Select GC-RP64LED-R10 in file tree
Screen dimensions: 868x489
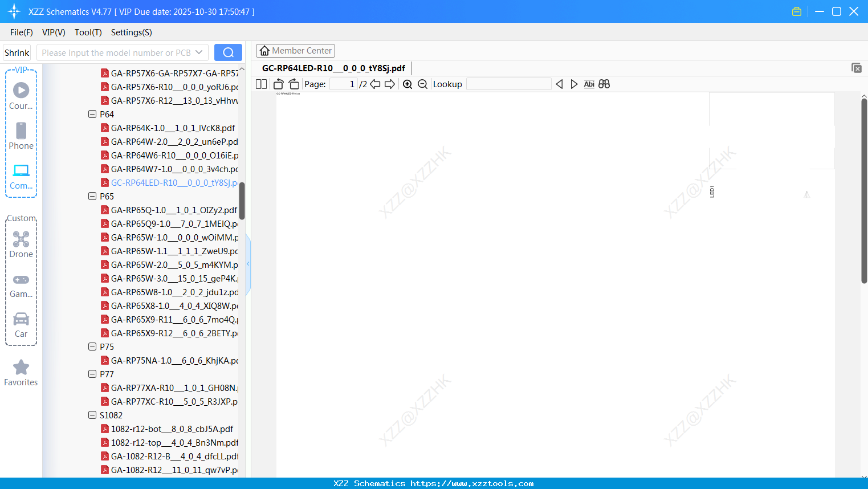coord(174,182)
